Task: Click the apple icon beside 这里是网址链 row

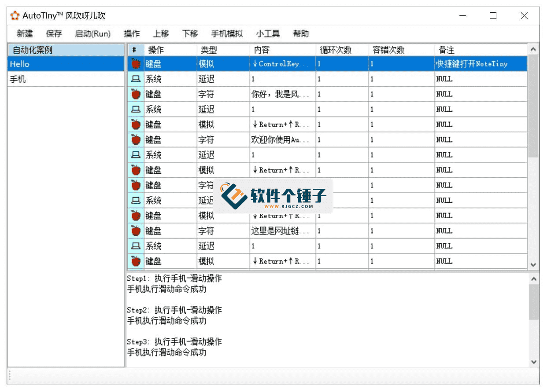Action: [136, 231]
